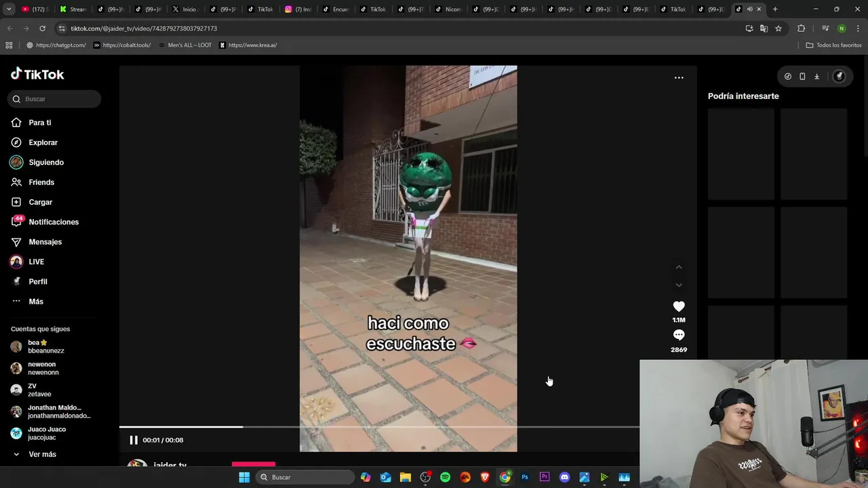
Task: Open Chrome profile N avatar
Action: pyautogui.click(x=842, y=28)
